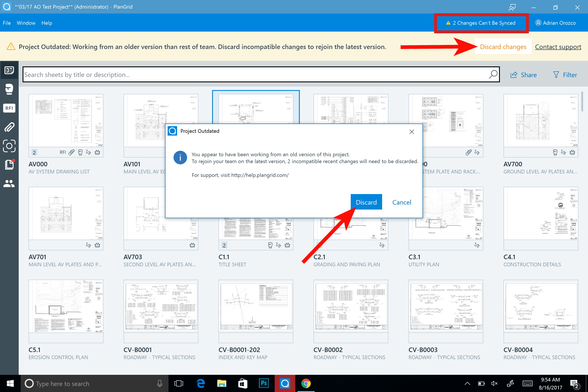The width and height of the screenshot is (588, 392).
Task: Open Photos camera icon in sidebar
Action: click(x=9, y=146)
